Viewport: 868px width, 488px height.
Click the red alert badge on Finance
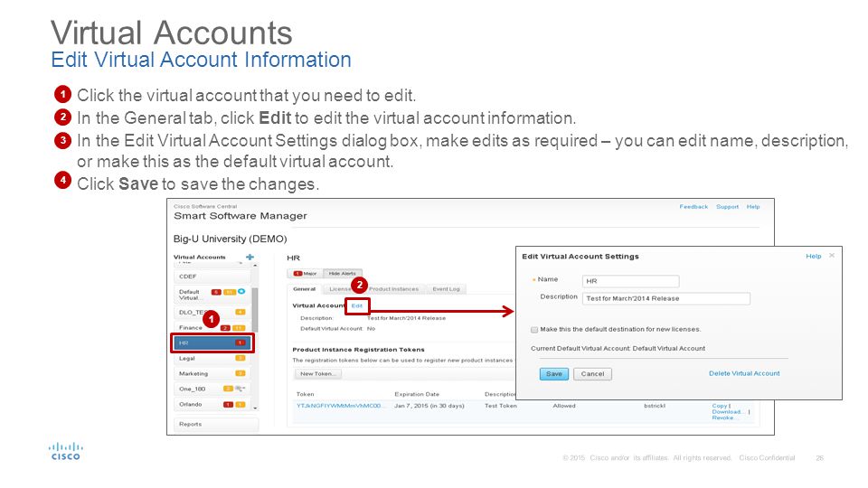(226, 328)
